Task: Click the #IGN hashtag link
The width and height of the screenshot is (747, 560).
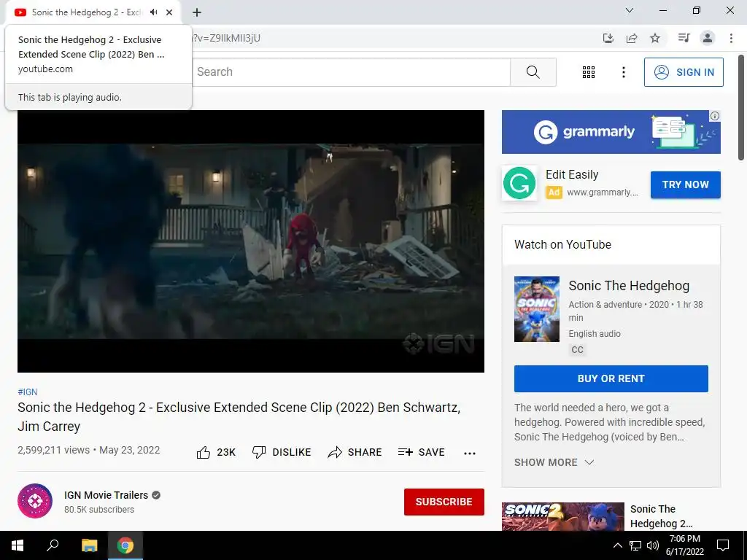Action: 27,392
